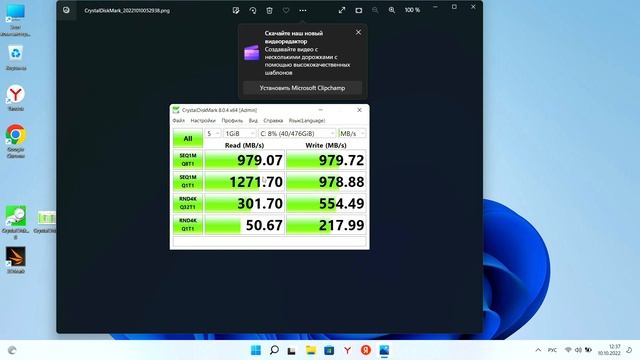Open Microsoft Store from the taskbar
The image size is (640, 360).
click(x=329, y=350)
